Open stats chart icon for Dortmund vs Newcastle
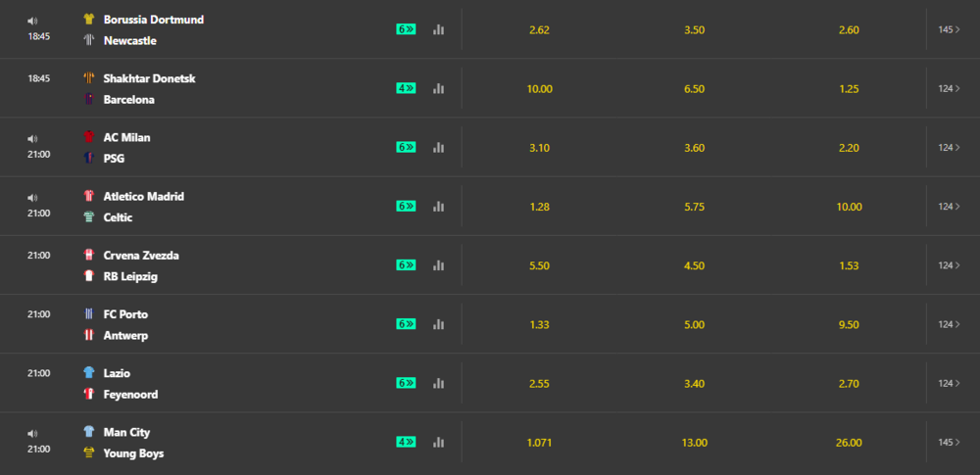Image resolution: width=980 pixels, height=475 pixels. click(x=438, y=29)
